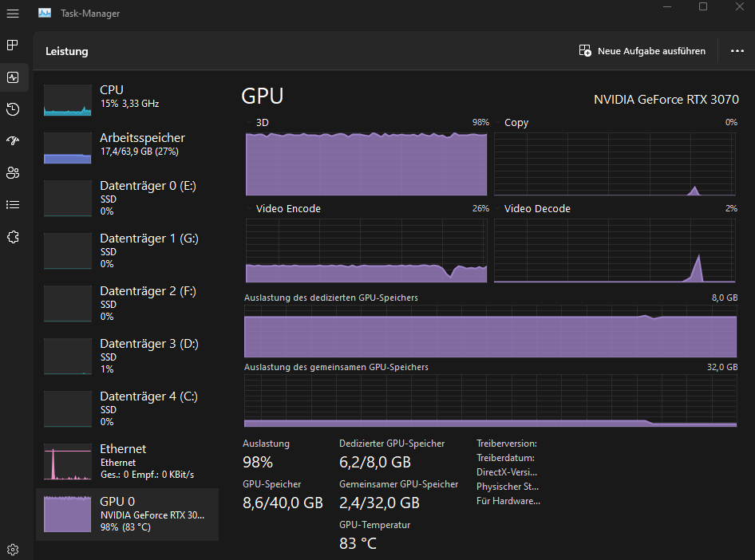Select Datenträger 3 (D:) entry

coord(127,356)
